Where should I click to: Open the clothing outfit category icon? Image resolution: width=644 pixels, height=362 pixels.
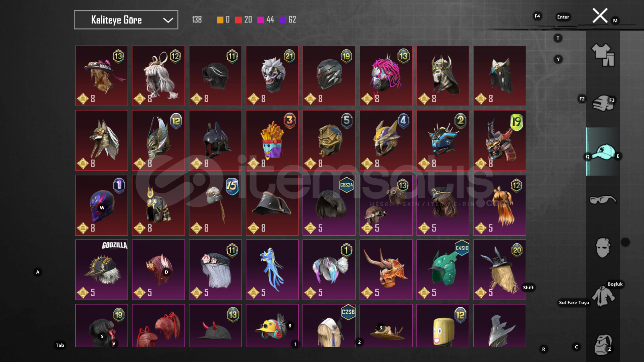pos(603,55)
